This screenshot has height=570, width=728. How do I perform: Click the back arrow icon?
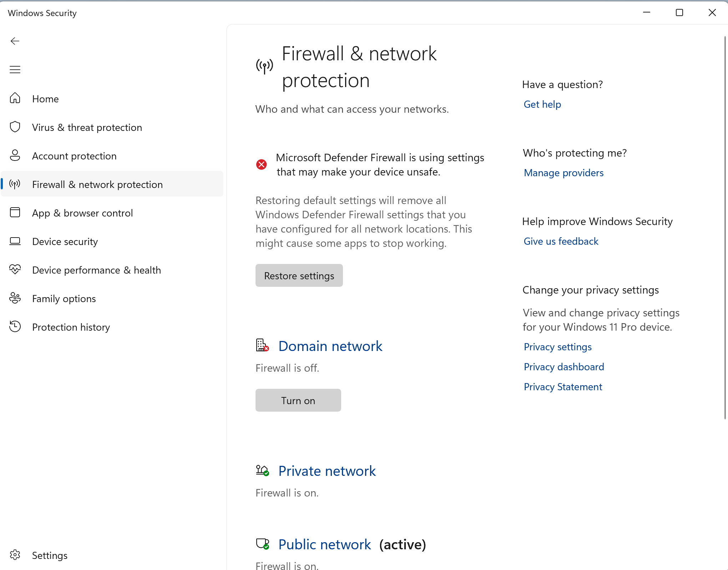pos(15,41)
